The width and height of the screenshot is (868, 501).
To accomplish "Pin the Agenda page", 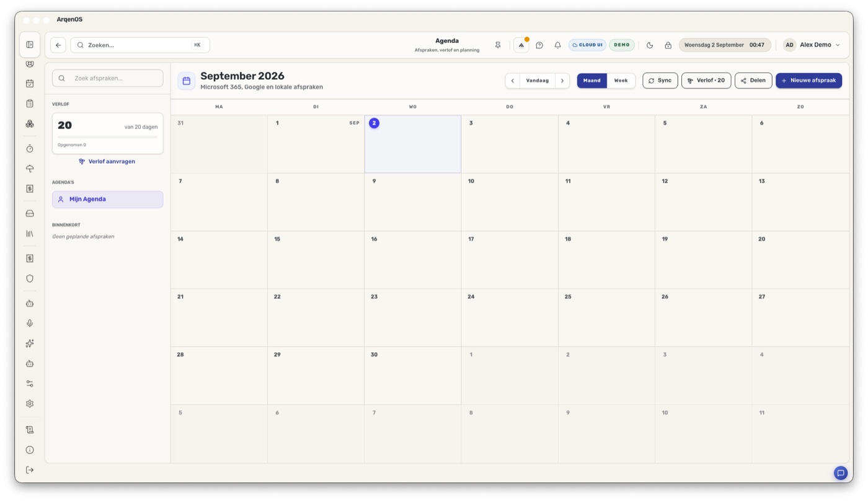I will [x=498, y=45].
